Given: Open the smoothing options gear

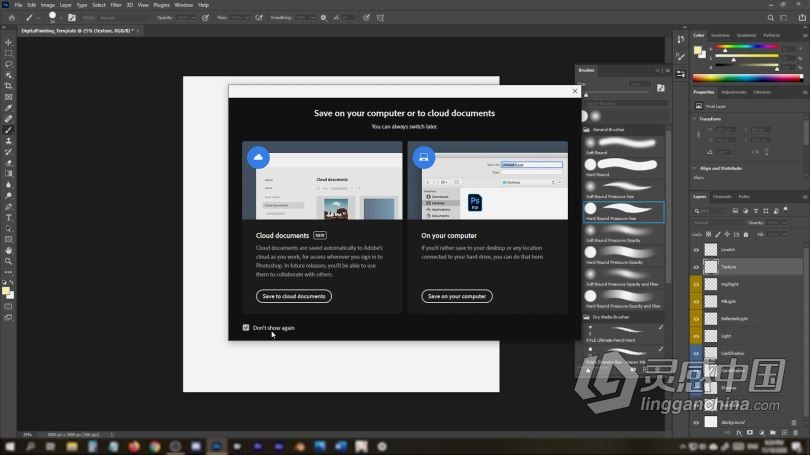Looking at the screenshot, I should tap(323, 18).
